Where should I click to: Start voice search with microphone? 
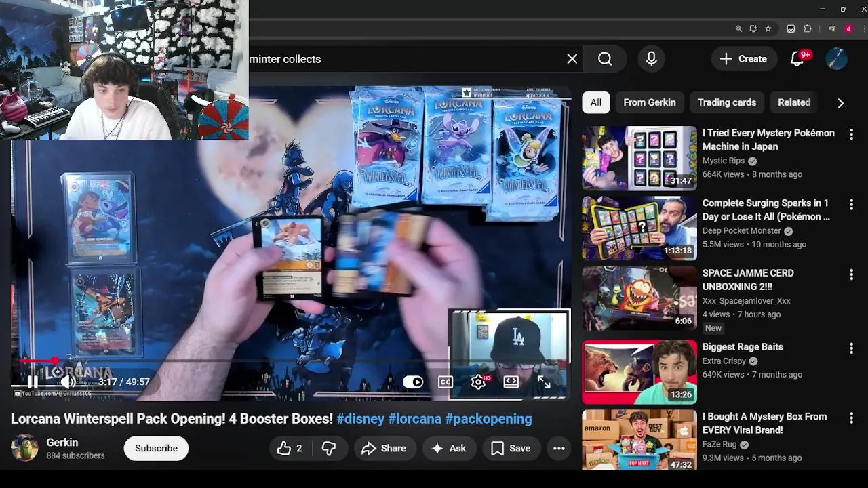[651, 59]
